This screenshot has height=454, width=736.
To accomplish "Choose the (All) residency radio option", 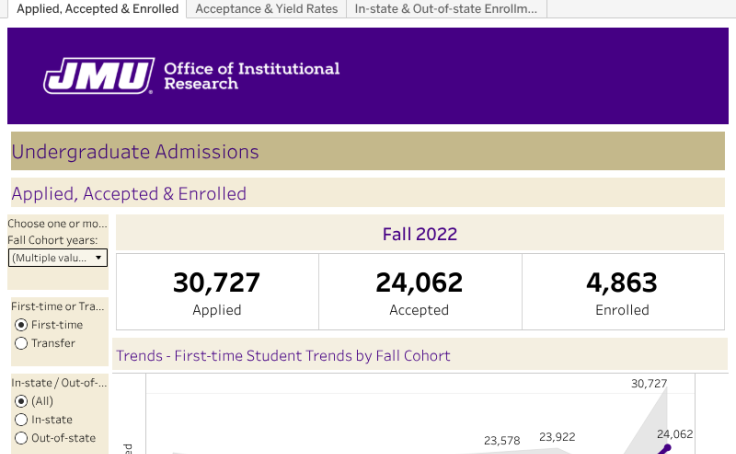I will [21, 401].
